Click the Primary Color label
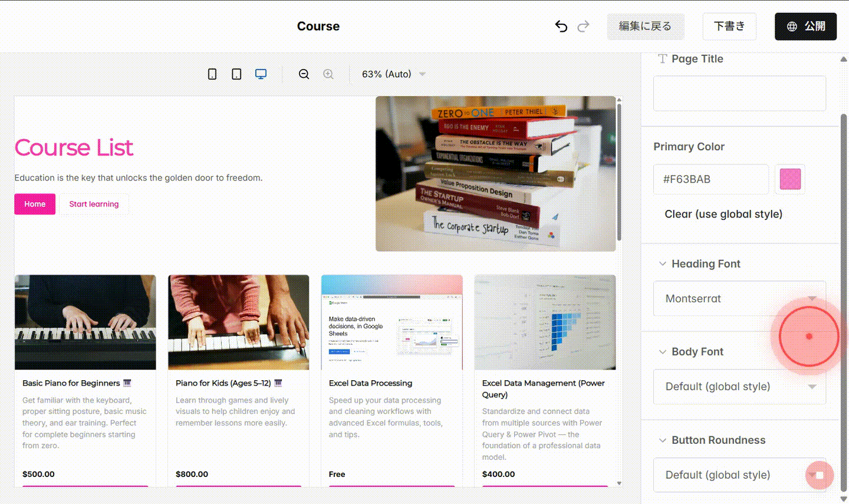The image size is (849, 504). 689,147
